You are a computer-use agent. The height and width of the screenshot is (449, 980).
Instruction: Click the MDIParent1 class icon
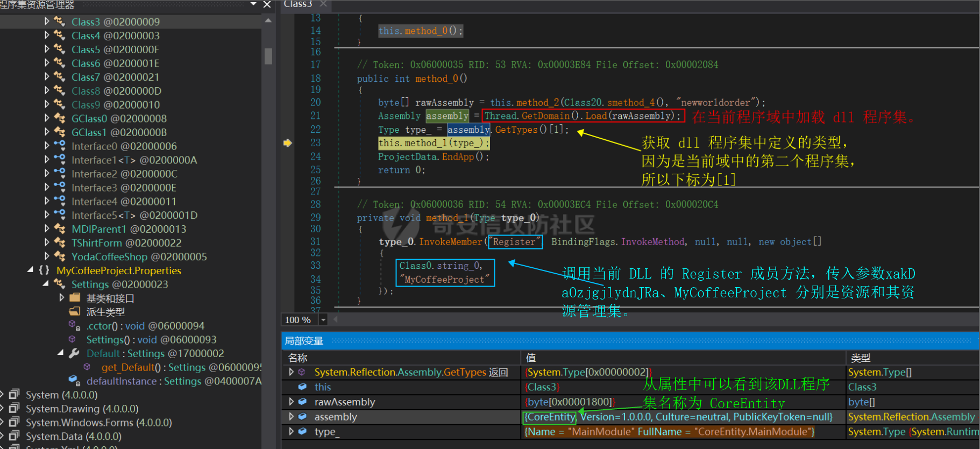point(60,229)
